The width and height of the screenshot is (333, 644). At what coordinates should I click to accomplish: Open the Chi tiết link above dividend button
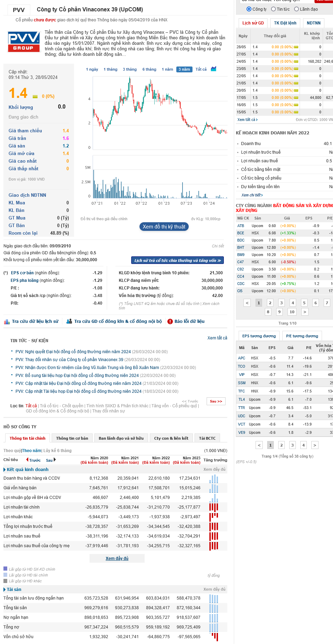[218, 246]
